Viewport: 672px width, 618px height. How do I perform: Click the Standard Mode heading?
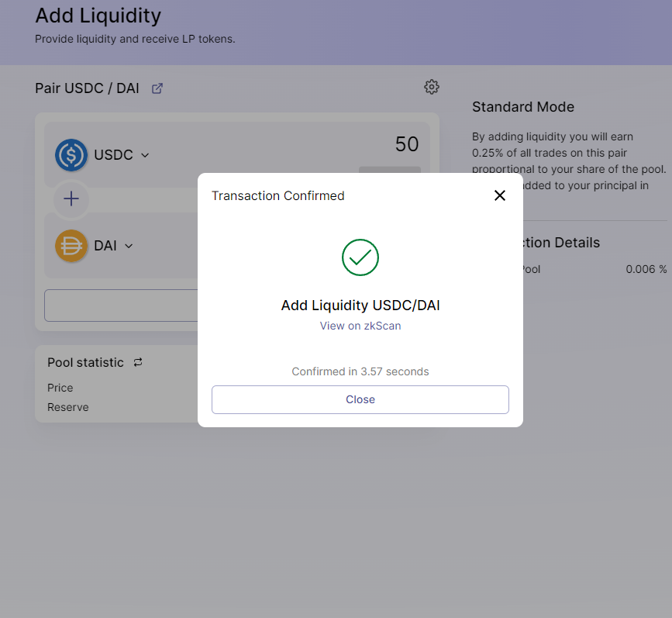(x=523, y=107)
